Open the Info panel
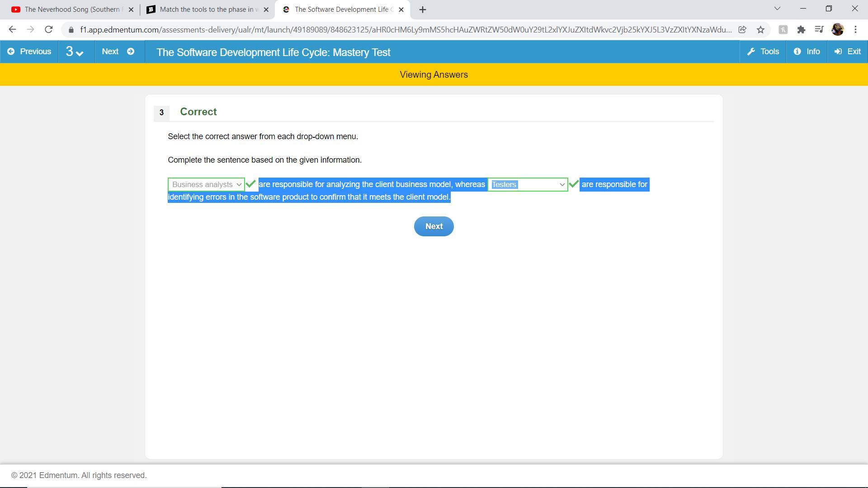Image resolution: width=868 pixels, height=488 pixels. [807, 52]
